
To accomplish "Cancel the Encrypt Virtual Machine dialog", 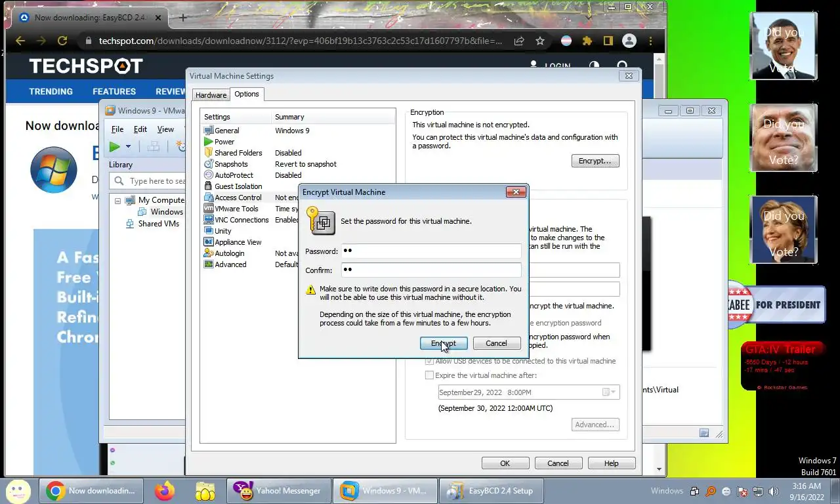I will 496,343.
